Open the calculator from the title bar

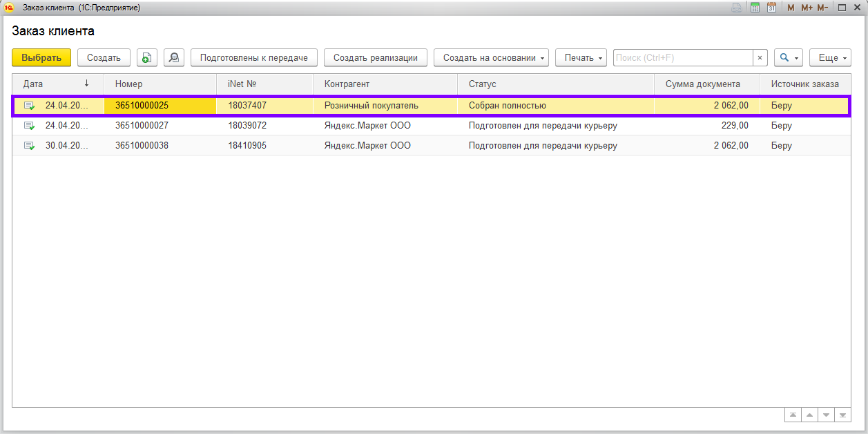click(755, 8)
